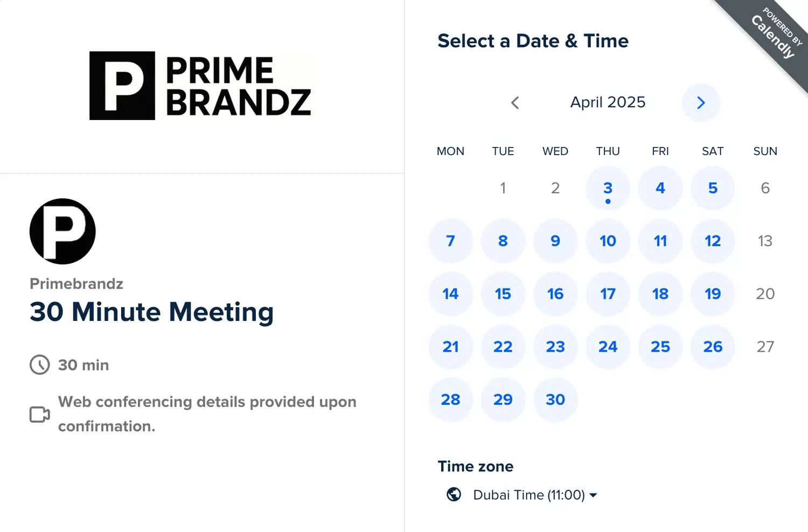The image size is (808, 532).
Task: Select April 3 on the calendar
Action: click(608, 188)
